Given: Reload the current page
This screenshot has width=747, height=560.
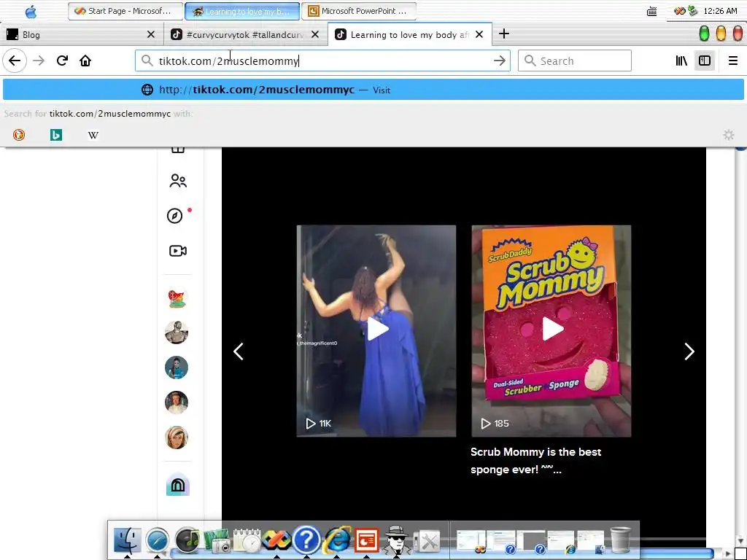Looking at the screenshot, I should coord(62,61).
